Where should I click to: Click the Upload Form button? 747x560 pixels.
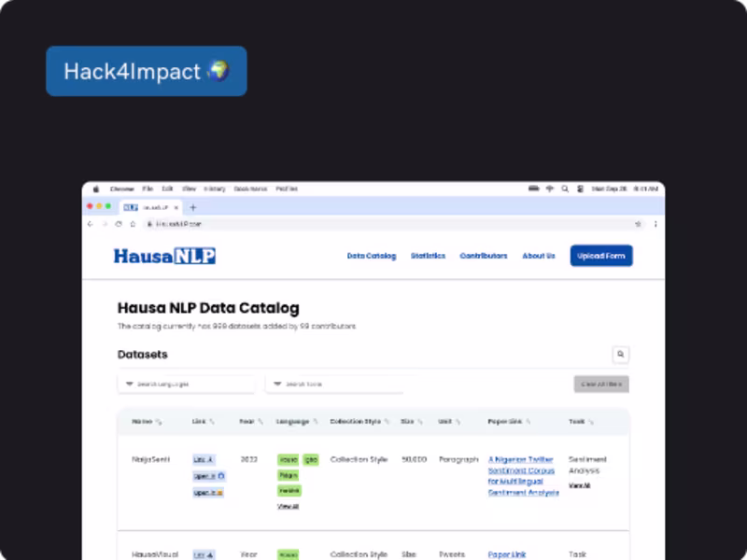[x=601, y=256]
